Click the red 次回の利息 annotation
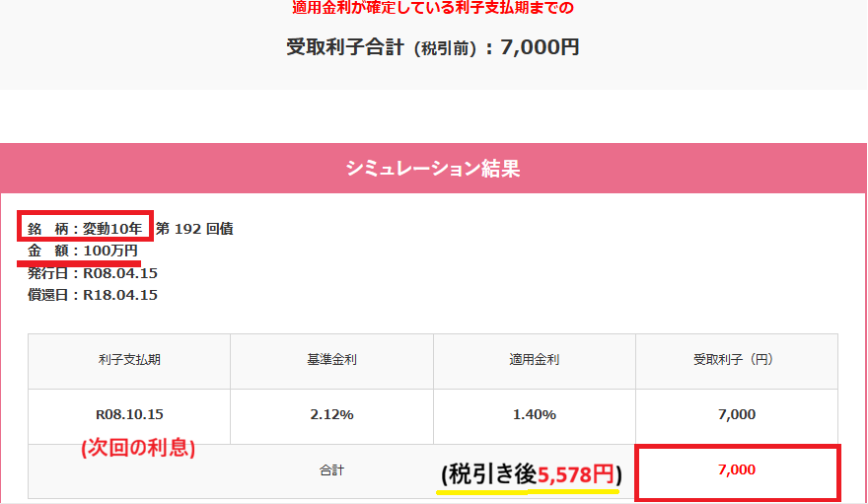 click(138, 447)
